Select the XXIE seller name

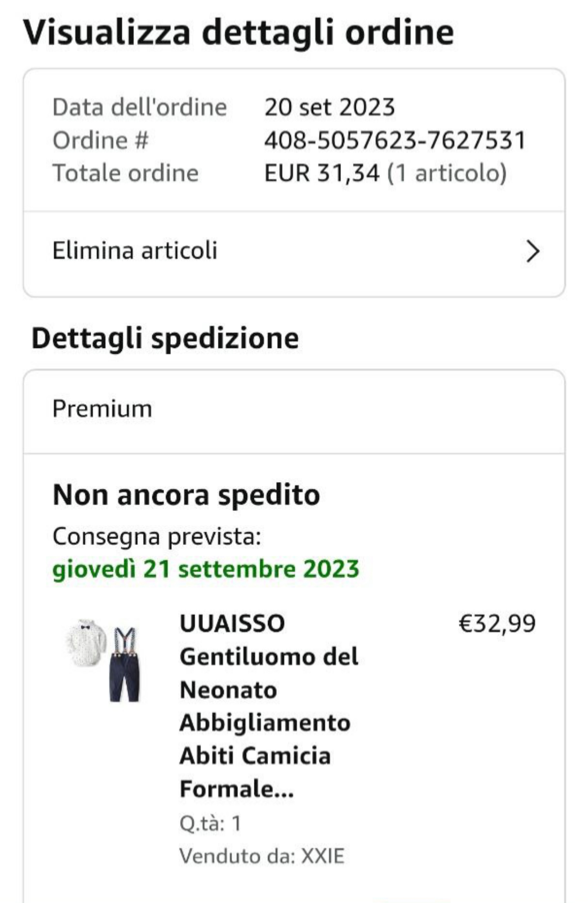tap(323, 856)
